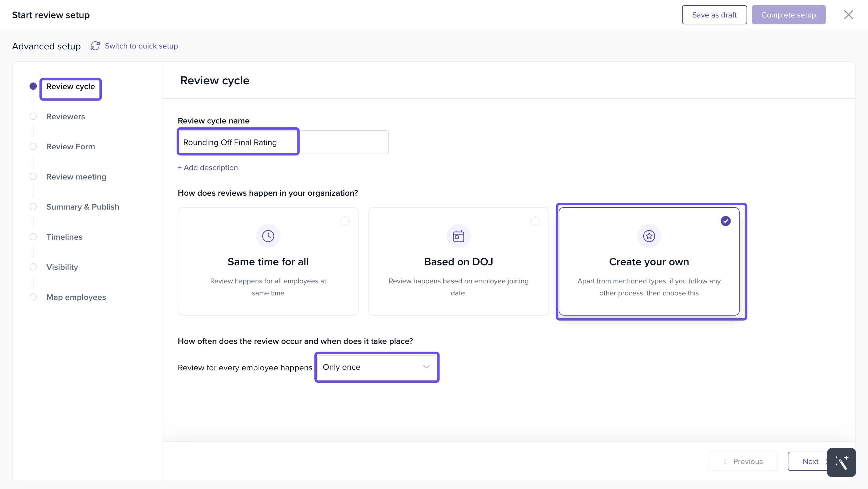Screen dimensions: 868x489
Task: Go to the Map employees step
Action: pyautogui.click(x=76, y=297)
